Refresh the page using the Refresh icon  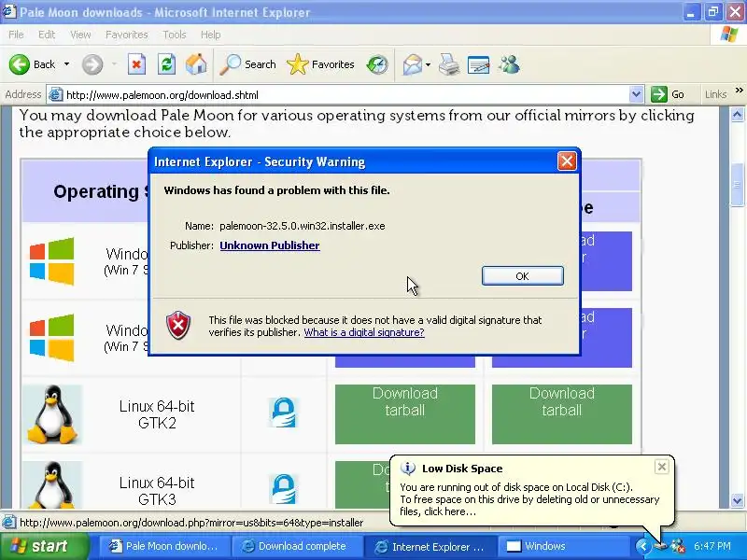(x=167, y=64)
